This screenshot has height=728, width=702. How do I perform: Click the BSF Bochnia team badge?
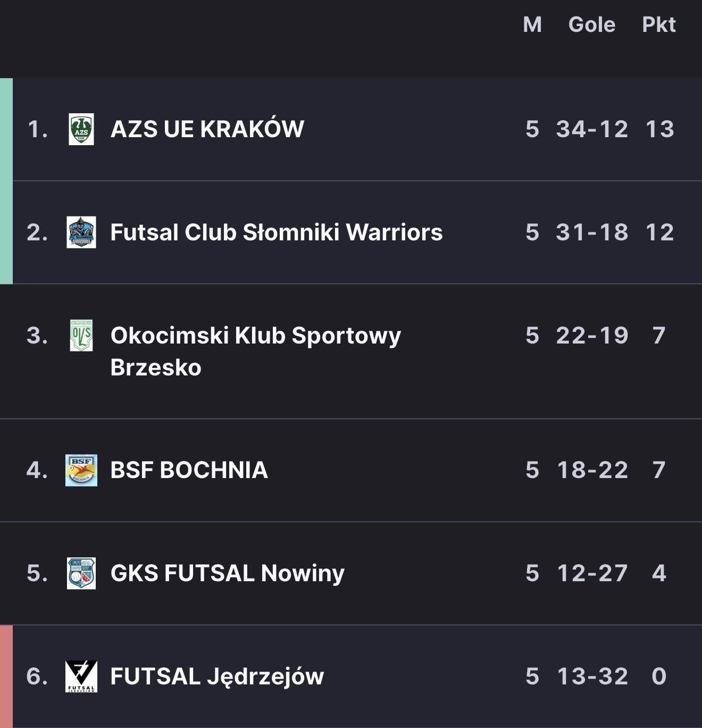(81, 470)
